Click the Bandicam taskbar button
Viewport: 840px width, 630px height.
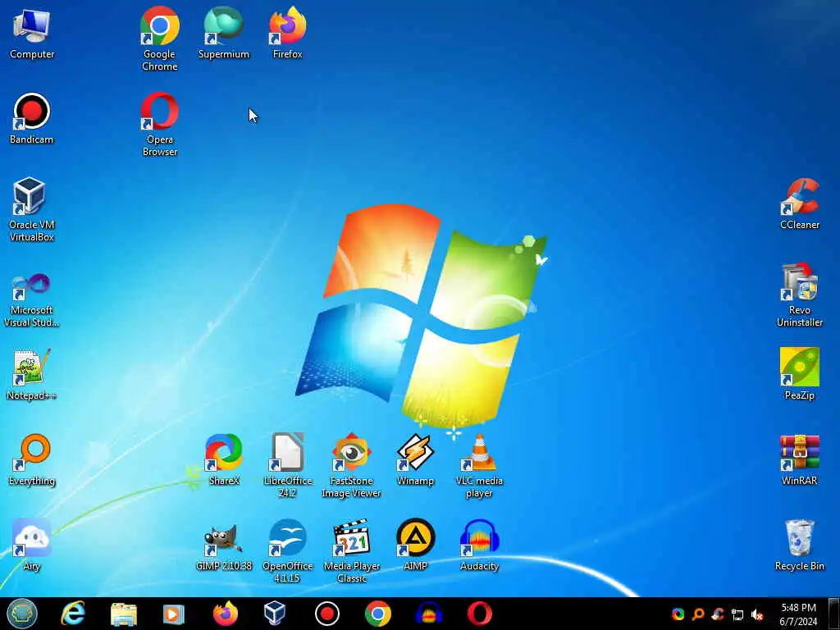tap(326, 614)
